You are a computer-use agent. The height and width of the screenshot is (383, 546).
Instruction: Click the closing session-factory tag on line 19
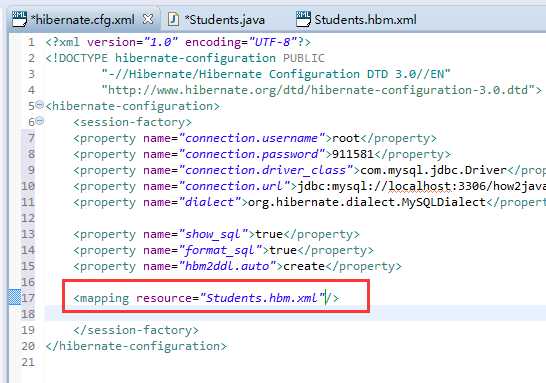point(136,330)
